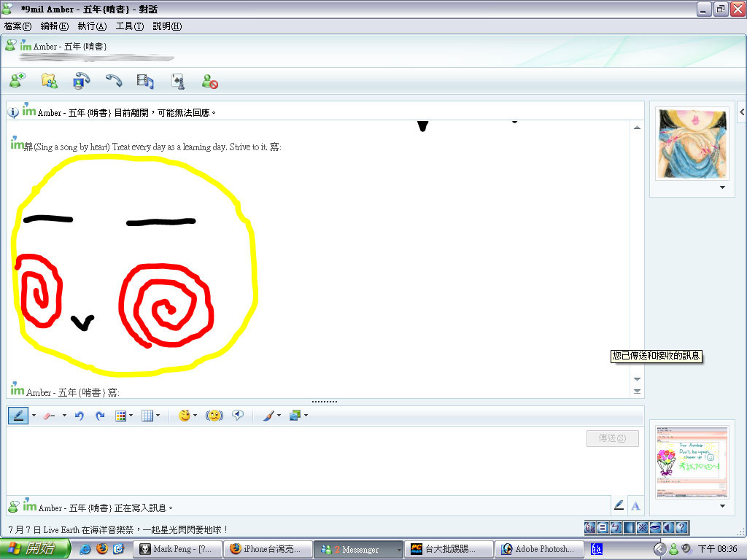Invite a contact to this conversation
Viewport: 747px width, 560px height.
[18, 80]
